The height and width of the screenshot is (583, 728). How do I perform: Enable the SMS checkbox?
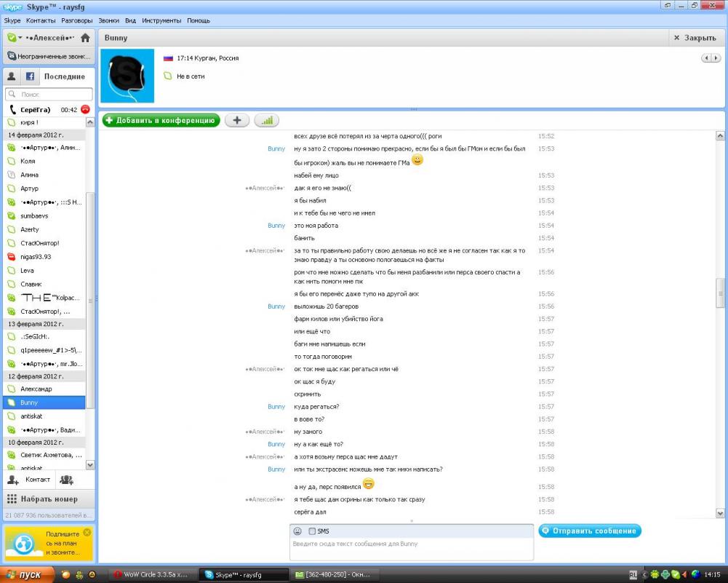pos(312,531)
